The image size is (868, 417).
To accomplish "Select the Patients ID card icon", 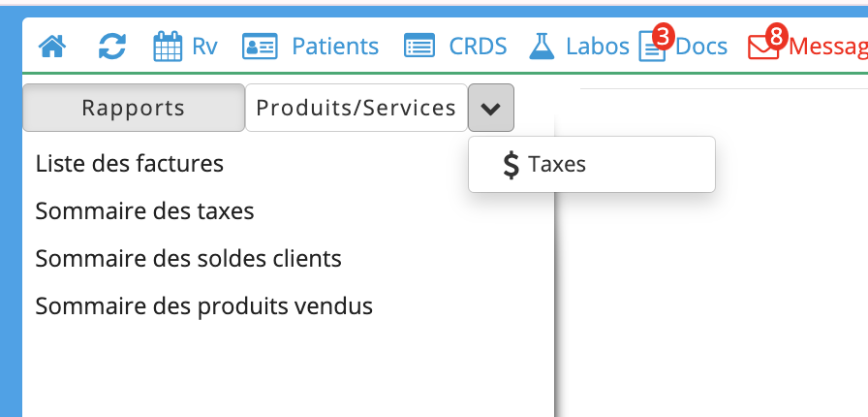I will point(260,46).
